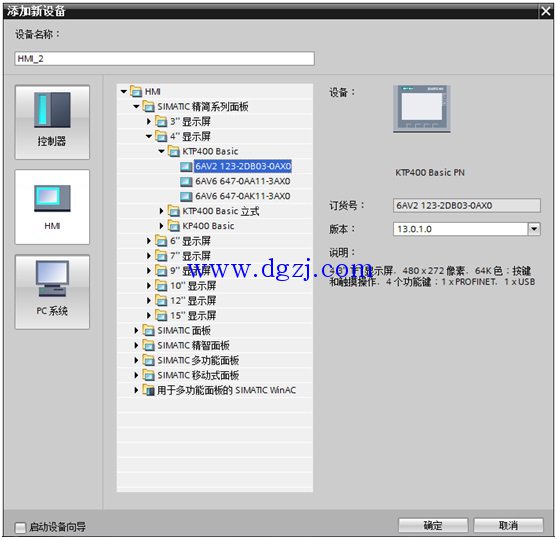Enable the 启动设备向导 checkbox

click(21, 527)
